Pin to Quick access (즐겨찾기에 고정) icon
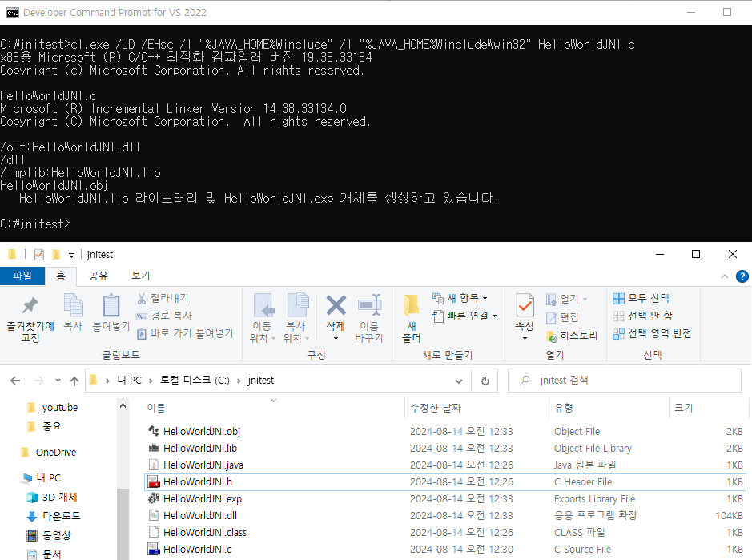The width and height of the screenshot is (752, 560). tap(30, 306)
